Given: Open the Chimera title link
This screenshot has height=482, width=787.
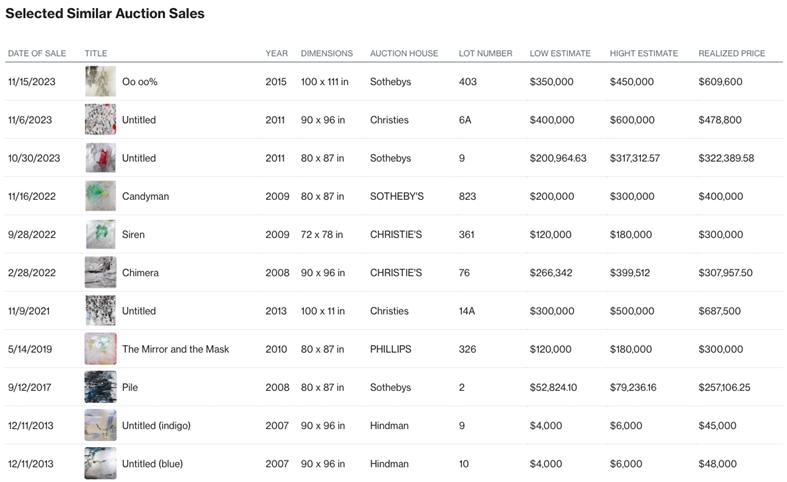Looking at the screenshot, I should pos(140,273).
